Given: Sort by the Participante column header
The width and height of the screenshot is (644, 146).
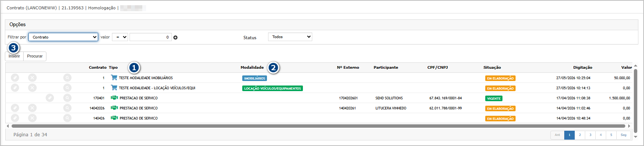Looking at the screenshot, I should [x=386, y=68].
